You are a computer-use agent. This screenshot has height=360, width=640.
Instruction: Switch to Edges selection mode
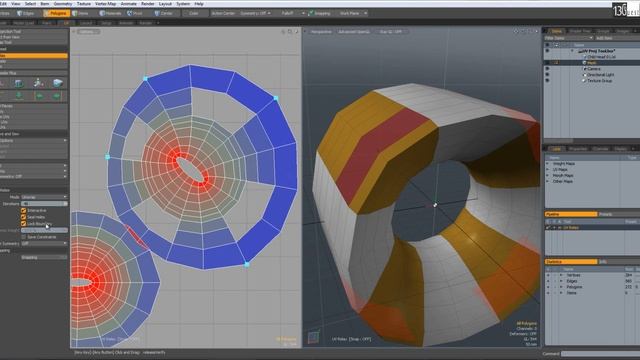coord(26,13)
